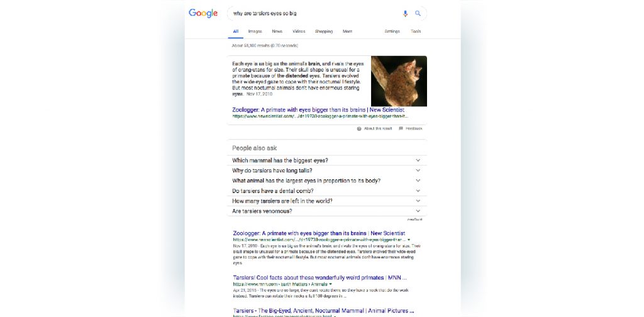The image size is (644, 317).
Task: Expand 'Which mammal has the biggest eyes?'
Action: coord(327,160)
